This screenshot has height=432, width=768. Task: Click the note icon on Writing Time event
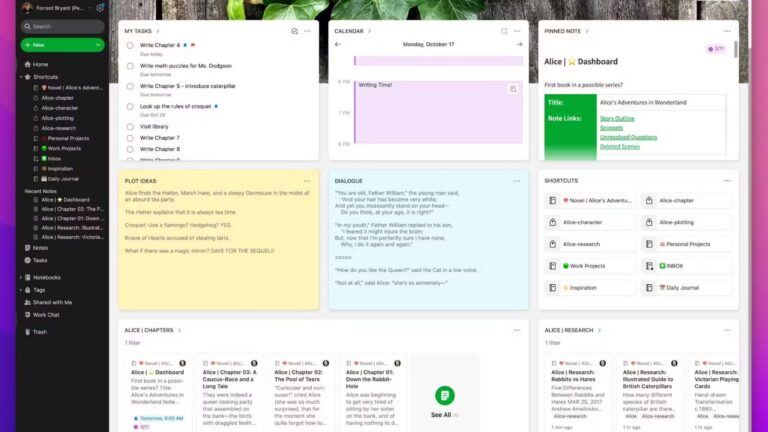coord(513,89)
